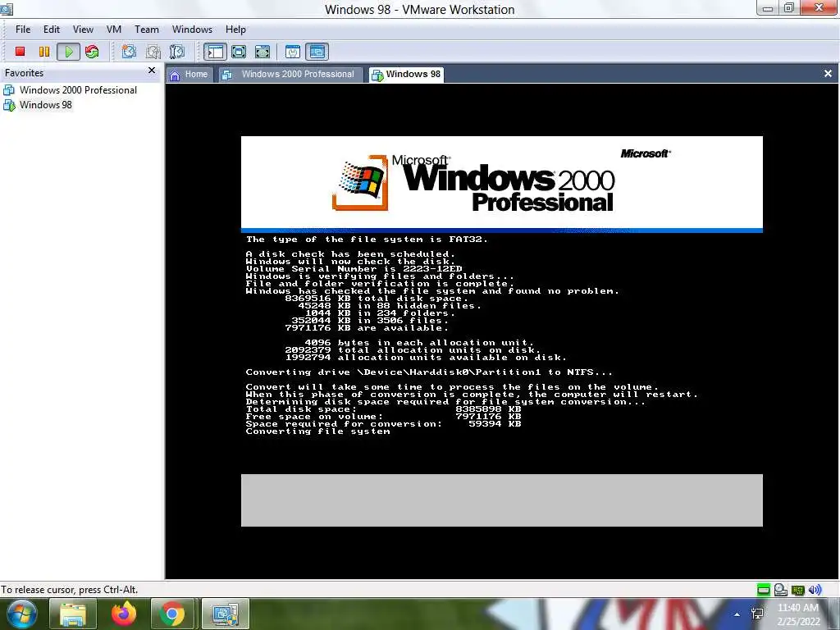
Task: Open Windows Explorer from the taskbar
Action: (73, 614)
